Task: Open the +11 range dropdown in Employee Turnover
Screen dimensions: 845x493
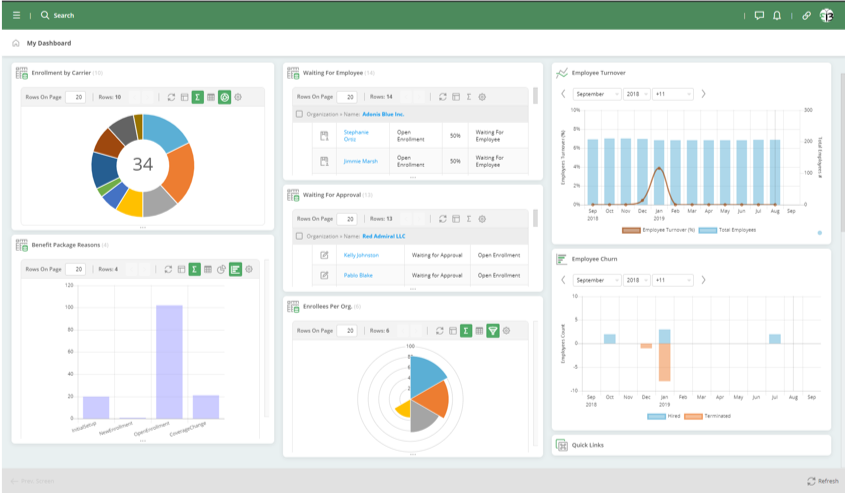Action: coord(672,94)
